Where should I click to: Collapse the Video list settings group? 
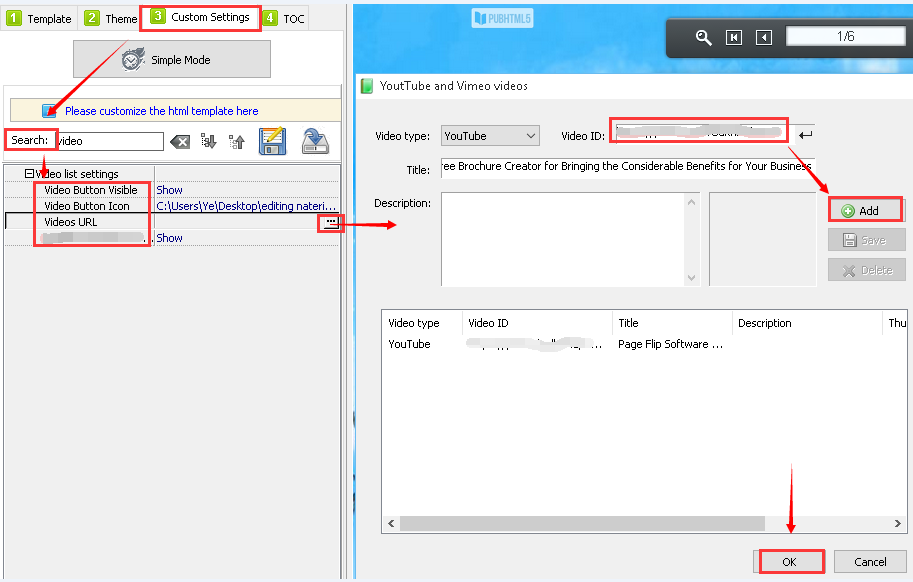pos(30,174)
